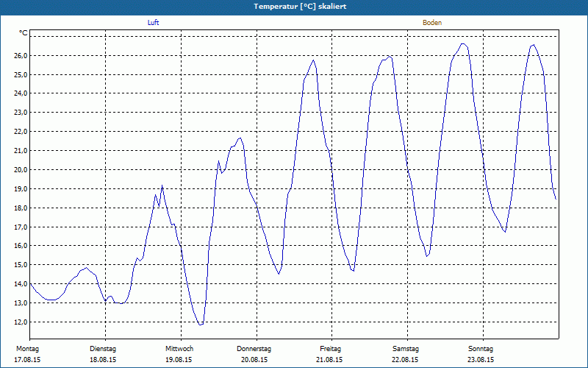
Task: Click the Mittwoch day label
Action: coord(179,349)
